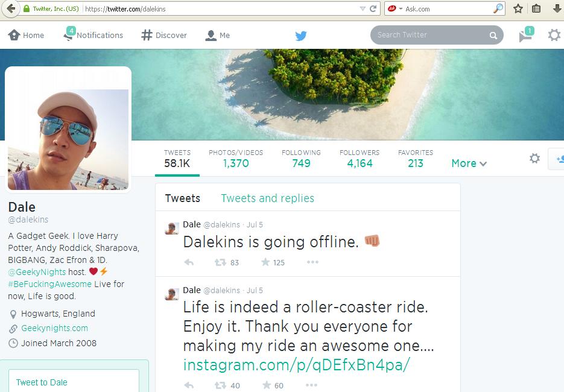Select the Tweets 58.1K stat
Viewport: 564px width, 392px height.
[177, 159]
